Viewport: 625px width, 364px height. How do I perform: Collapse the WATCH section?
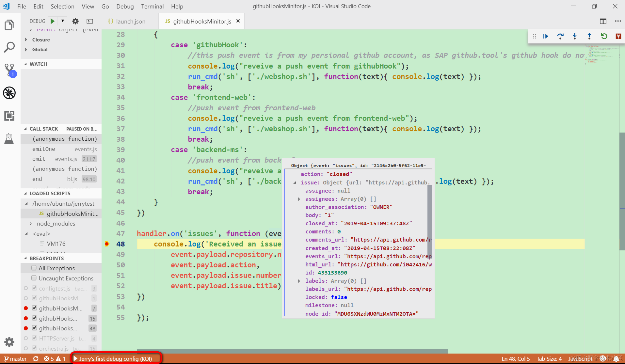coord(25,64)
